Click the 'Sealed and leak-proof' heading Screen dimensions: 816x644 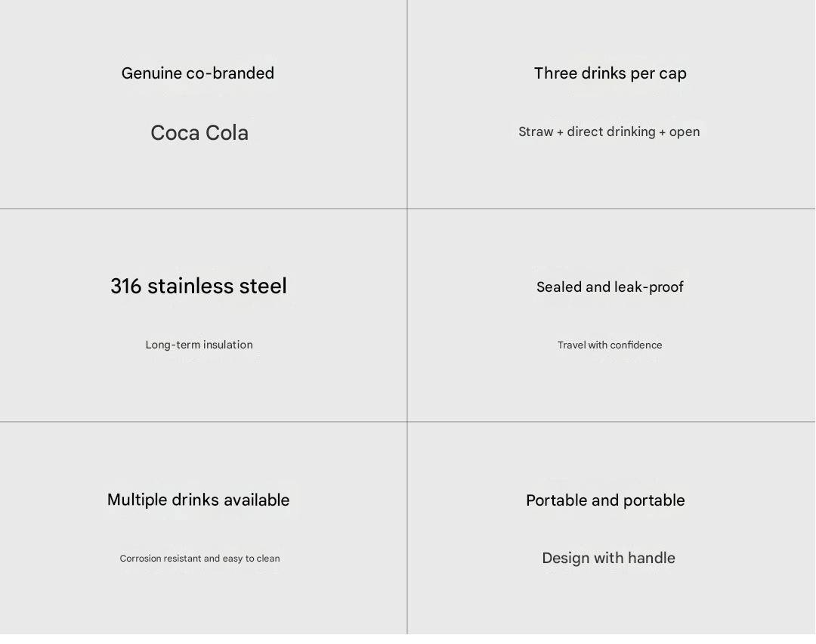[x=610, y=287]
